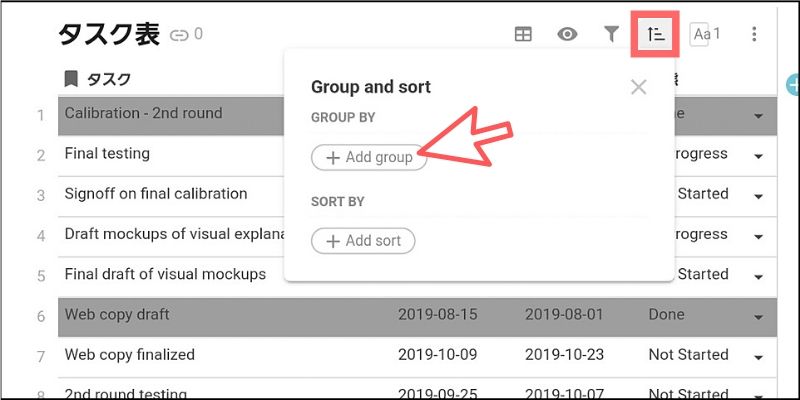
Task: Click the Add sort button
Action: 363,241
